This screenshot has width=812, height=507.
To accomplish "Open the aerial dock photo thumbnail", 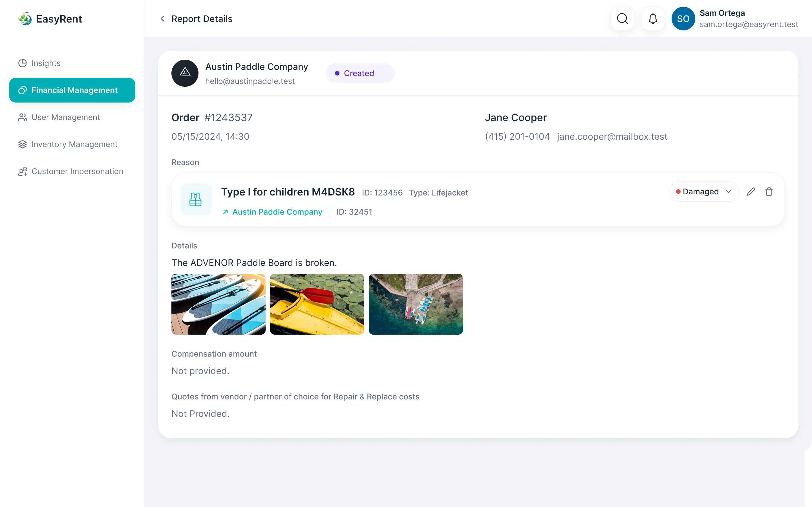I will [416, 304].
